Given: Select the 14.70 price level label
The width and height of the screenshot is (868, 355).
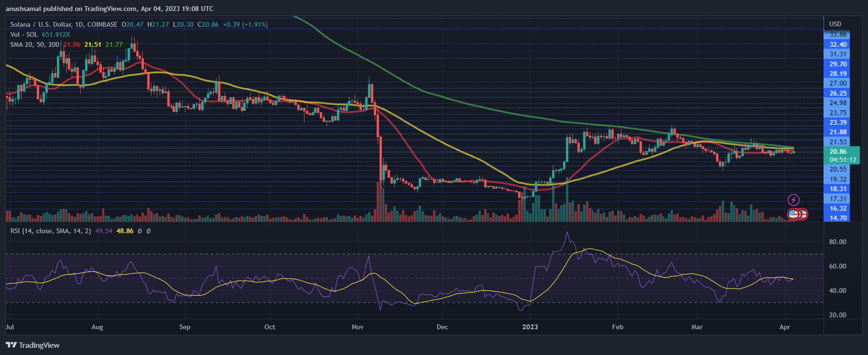Looking at the screenshot, I should point(838,218).
